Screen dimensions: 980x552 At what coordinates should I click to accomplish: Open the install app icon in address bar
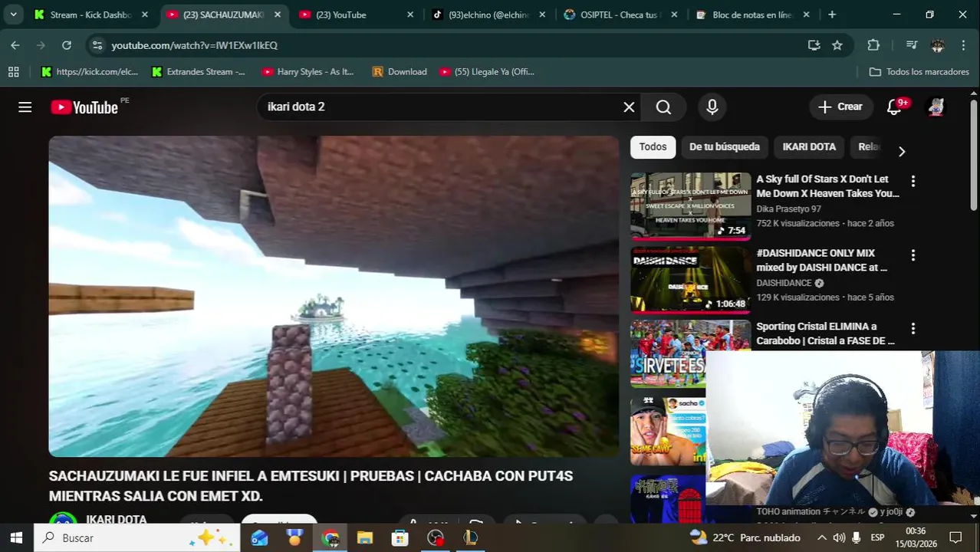pyautogui.click(x=814, y=45)
